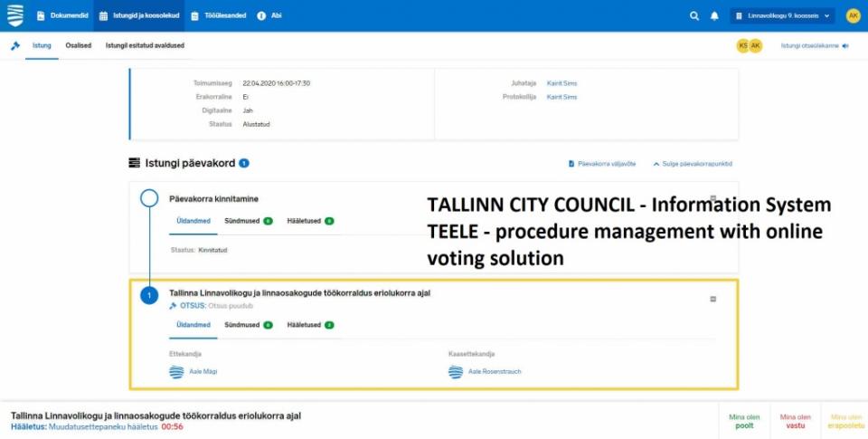The image size is (868, 439).
Task: Open Istungid ja koosolekud menu
Action: pos(139,15)
